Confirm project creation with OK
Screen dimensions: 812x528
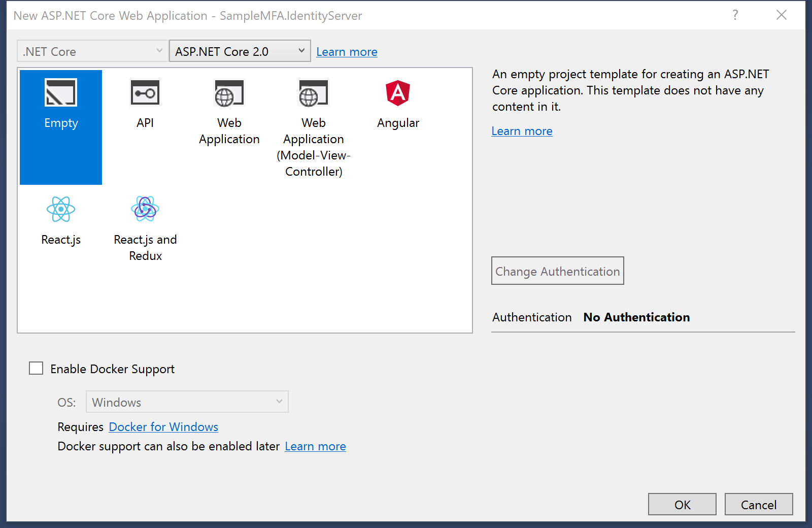682,504
